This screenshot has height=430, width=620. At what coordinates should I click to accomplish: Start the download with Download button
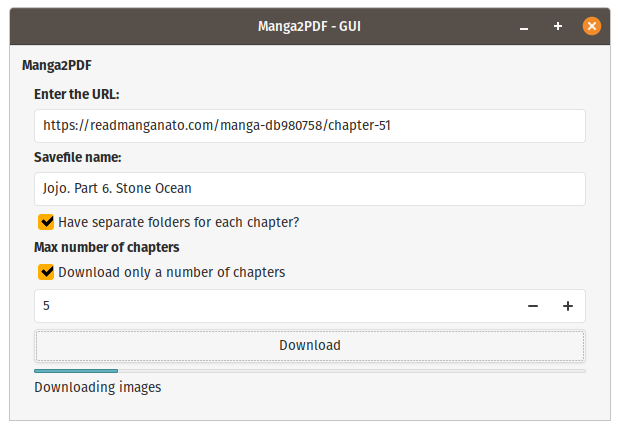(x=310, y=346)
